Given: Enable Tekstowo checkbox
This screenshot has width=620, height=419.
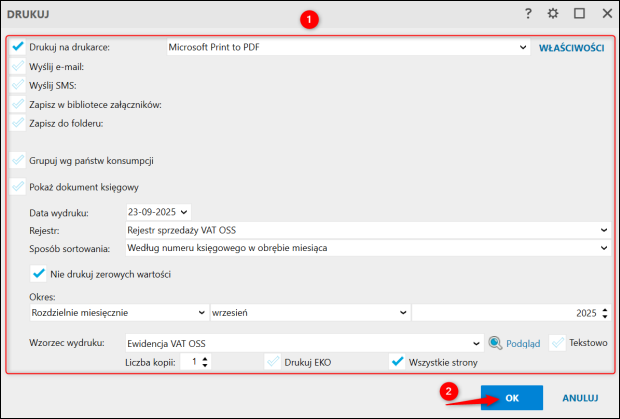Looking at the screenshot, I should click(558, 343).
